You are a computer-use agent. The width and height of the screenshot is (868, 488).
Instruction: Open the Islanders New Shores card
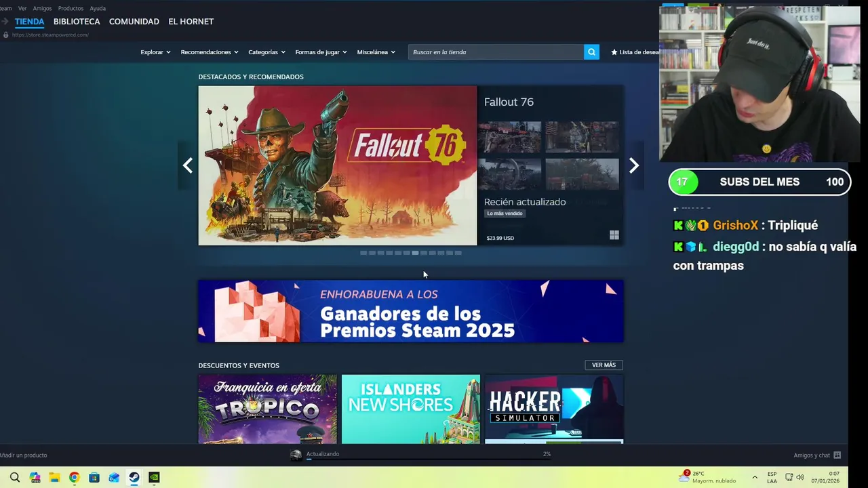tap(411, 409)
